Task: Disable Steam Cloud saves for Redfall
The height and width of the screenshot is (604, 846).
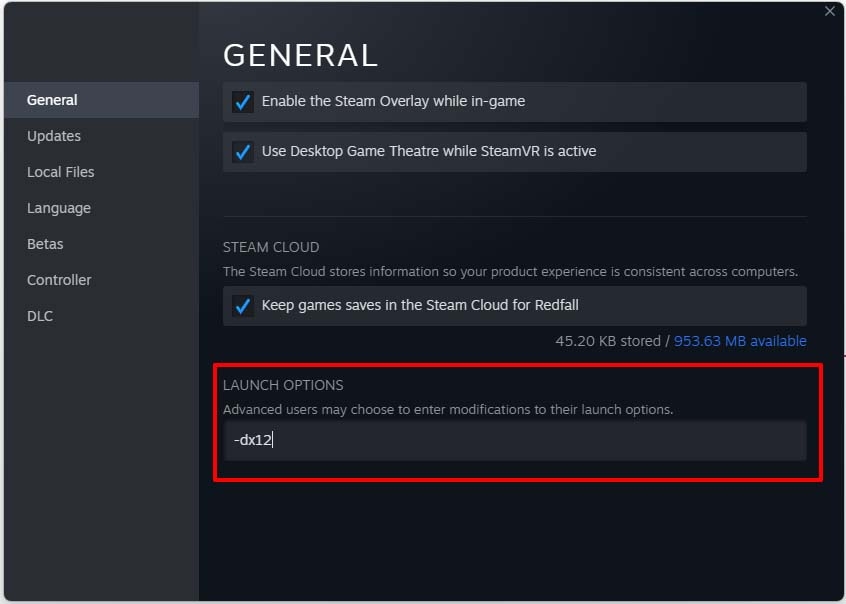Action: click(242, 306)
